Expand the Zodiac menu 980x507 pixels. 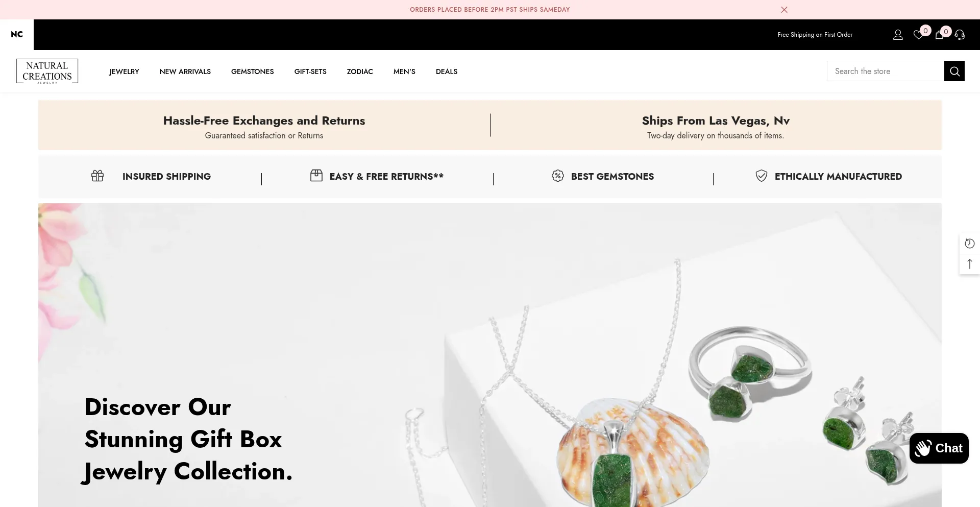pyautogui.click(x=360, y=71)
